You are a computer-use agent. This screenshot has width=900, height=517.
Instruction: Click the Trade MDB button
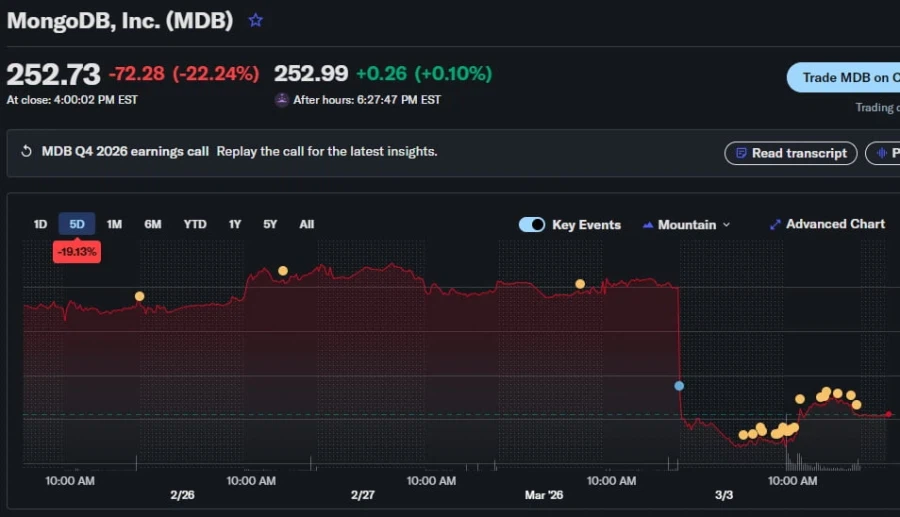[843, 77]
